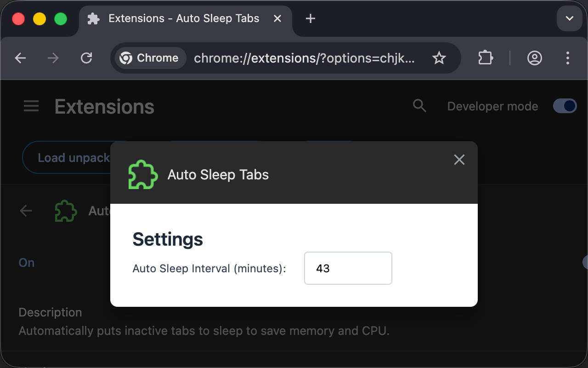The image size is (588, 368).
Task: Reload the extensions page
Action: 86,58
